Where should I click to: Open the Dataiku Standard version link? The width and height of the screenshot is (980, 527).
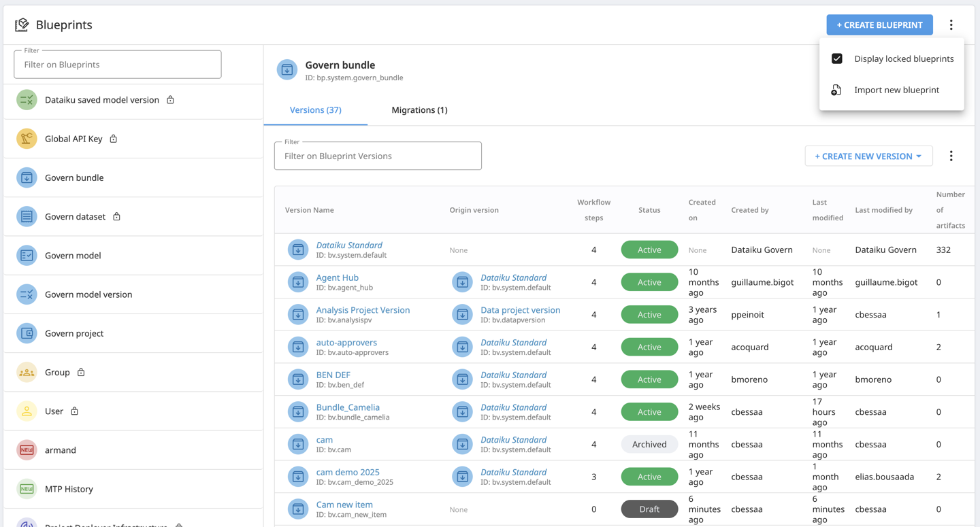coord(349,245)
